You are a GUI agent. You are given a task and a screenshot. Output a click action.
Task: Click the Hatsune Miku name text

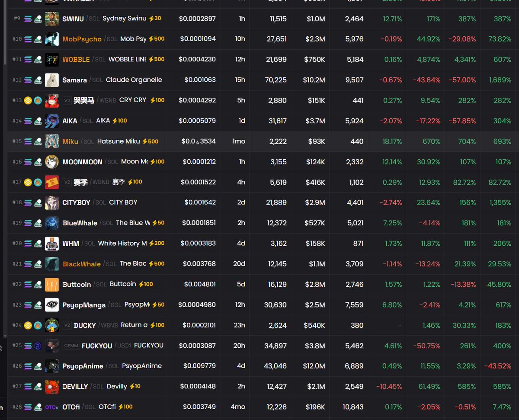coord(119,141)
